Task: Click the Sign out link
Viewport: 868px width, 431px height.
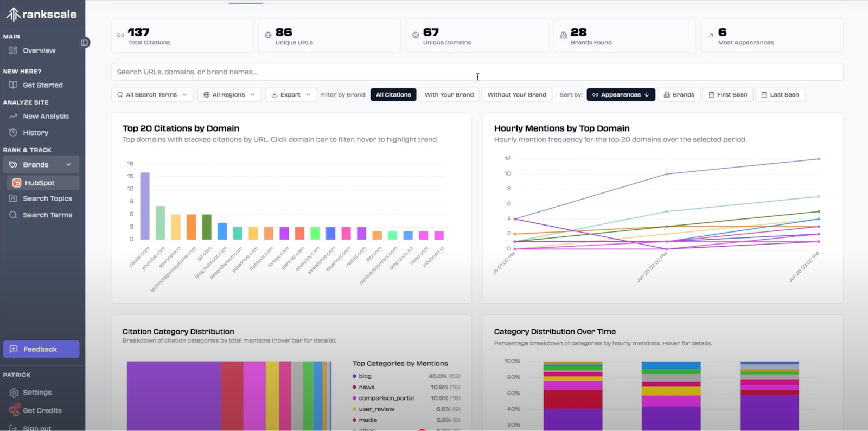Action: [x=37, y=428]
